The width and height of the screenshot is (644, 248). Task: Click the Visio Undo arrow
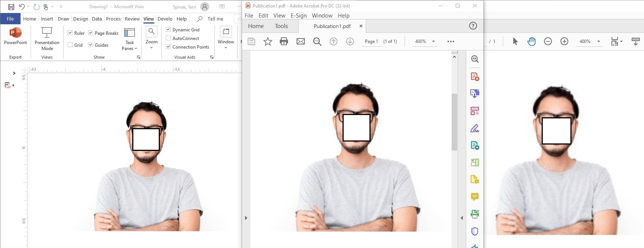[22, 7]
